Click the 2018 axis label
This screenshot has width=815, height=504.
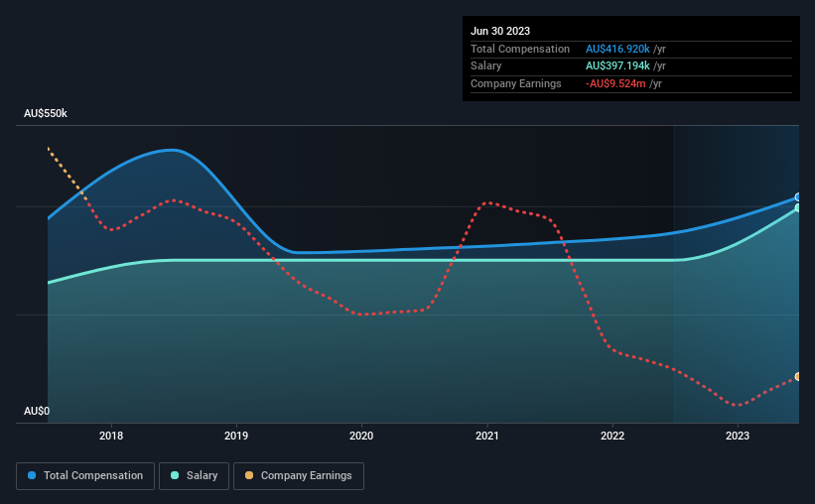pos(111,436)
